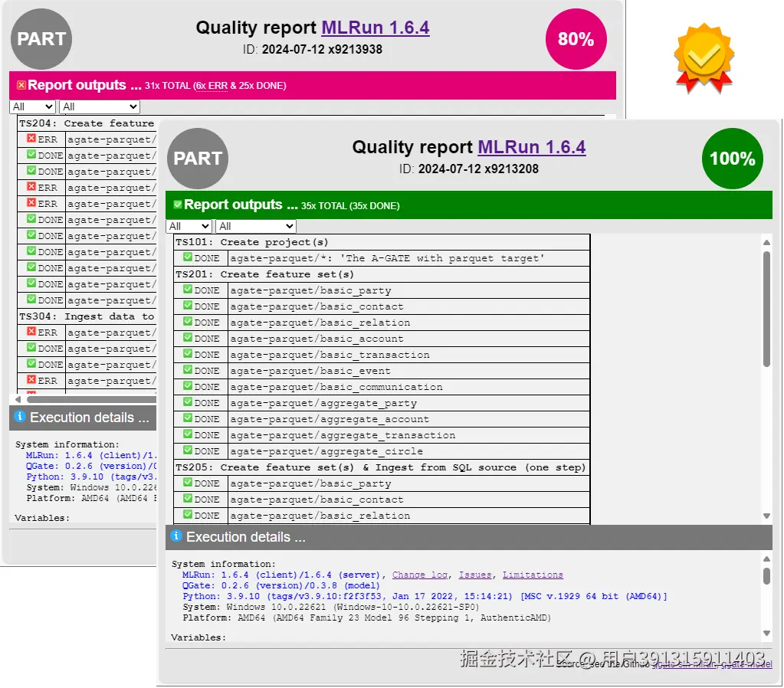The height and width of the screenshot is (688, 784).
Task: Click the scroll up arrow in the 100% report's execution details
Action: click(766, 559)
